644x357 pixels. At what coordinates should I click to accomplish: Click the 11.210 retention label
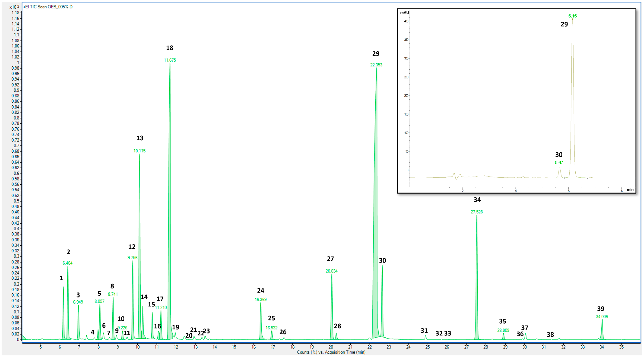click(x=161, y=308)
